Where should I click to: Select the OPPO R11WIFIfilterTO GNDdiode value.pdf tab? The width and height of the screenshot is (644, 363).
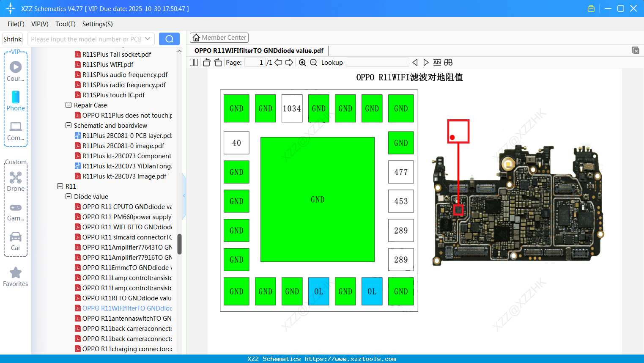click(259, 51)
